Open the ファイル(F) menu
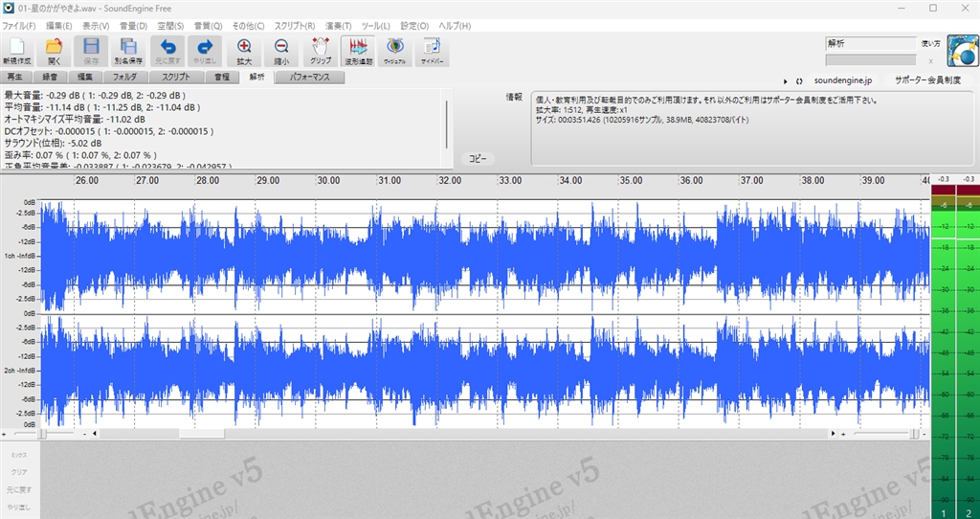980x519 pixels. (19, 26)
